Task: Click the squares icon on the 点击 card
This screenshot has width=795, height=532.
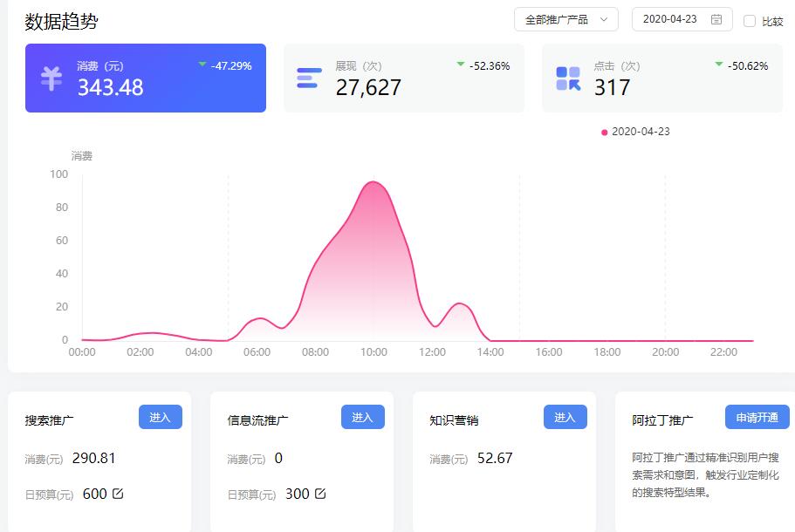Action: 565,78
